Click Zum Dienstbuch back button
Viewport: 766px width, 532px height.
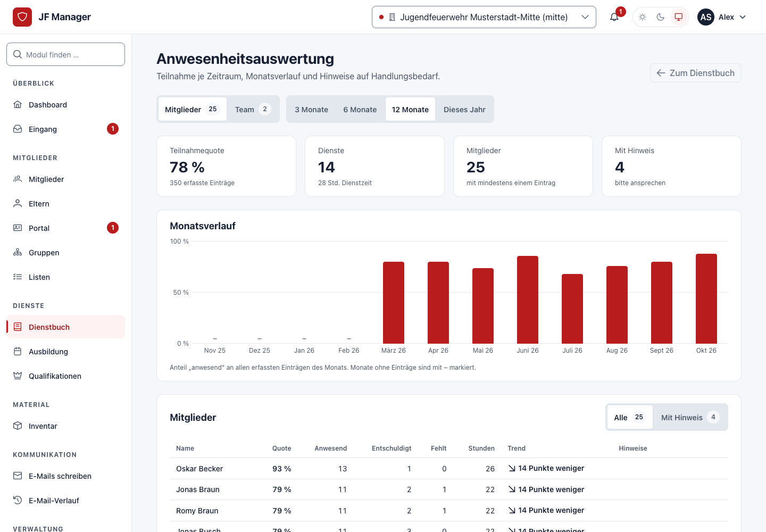[696, 73]
